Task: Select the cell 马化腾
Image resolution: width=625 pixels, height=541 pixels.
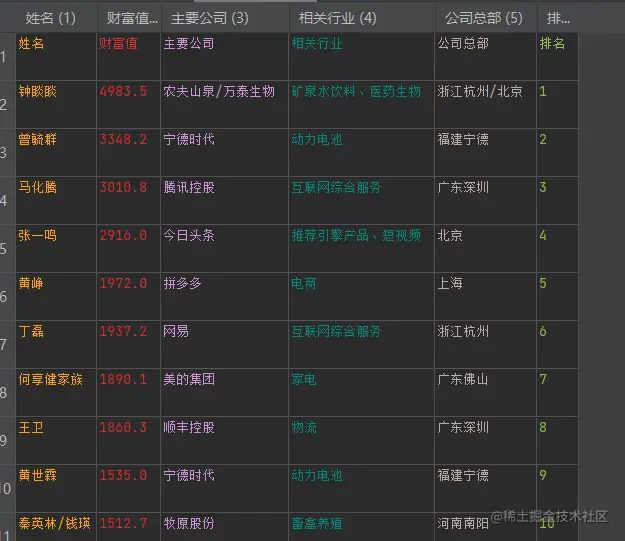Action: [56, 201]
